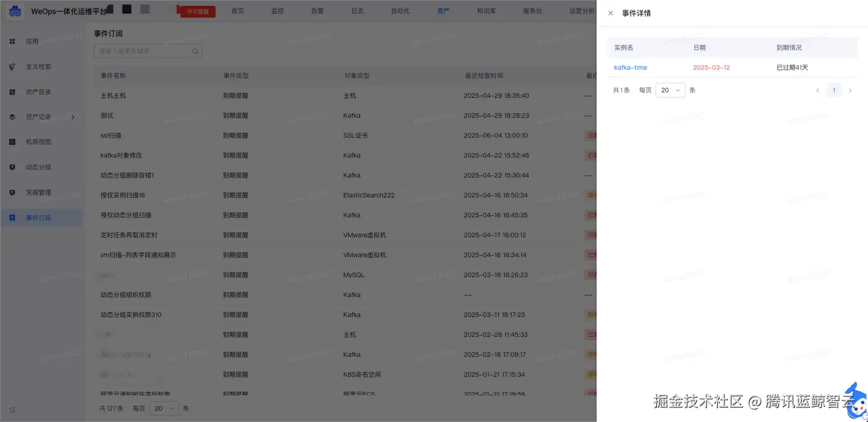Click the 资产目录 sidebar icon

coord(12,92)
